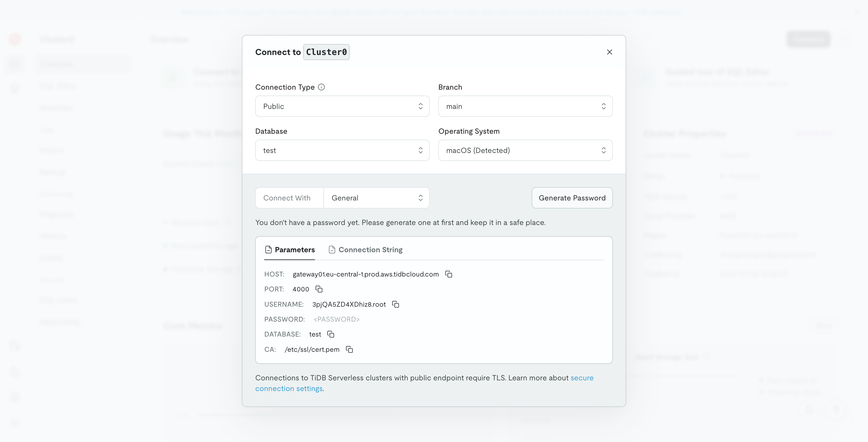Click the Cluster0 name badge
The width and height of the screenshot is (868, 442).
[x=326, y=52]
